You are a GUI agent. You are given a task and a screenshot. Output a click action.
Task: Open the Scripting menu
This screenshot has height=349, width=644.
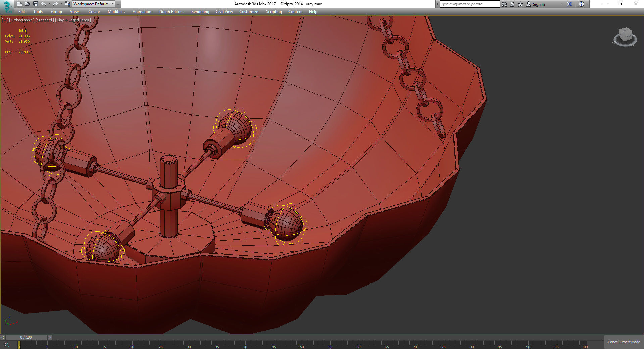pyautogui.click(x=274, y=12)
